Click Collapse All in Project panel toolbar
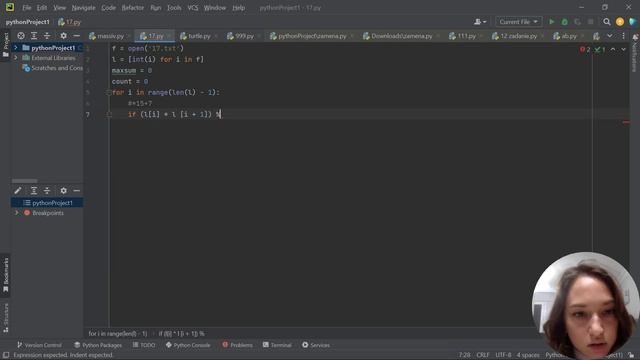This screenshot has height=360, width=640. click(x=47, y=36)
